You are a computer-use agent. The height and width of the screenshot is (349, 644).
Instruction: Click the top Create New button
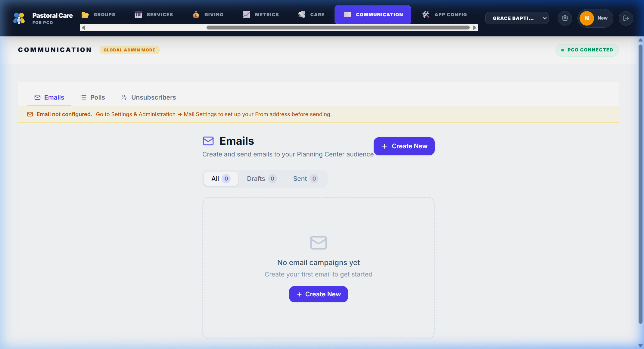pyautogui.click(x=404, y=146)
